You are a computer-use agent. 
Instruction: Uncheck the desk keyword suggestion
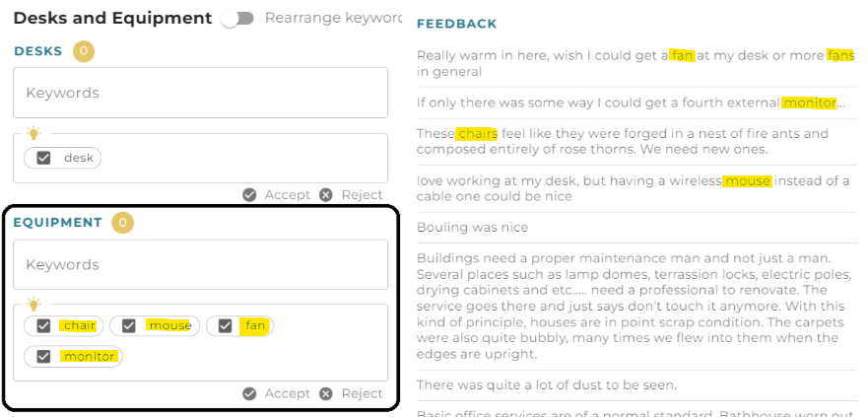(x=43, y=158)
